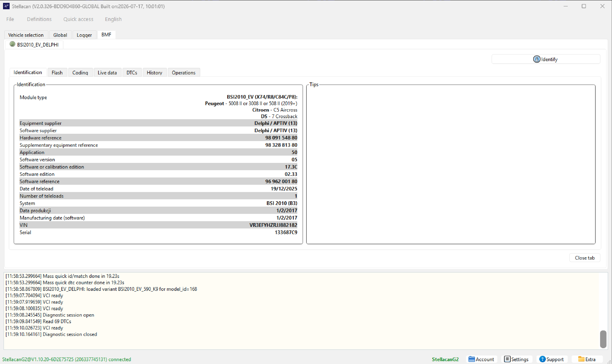The width and height of the screenshot is (612, 364).
Task: Select the BMF tab
Action: 106,35
